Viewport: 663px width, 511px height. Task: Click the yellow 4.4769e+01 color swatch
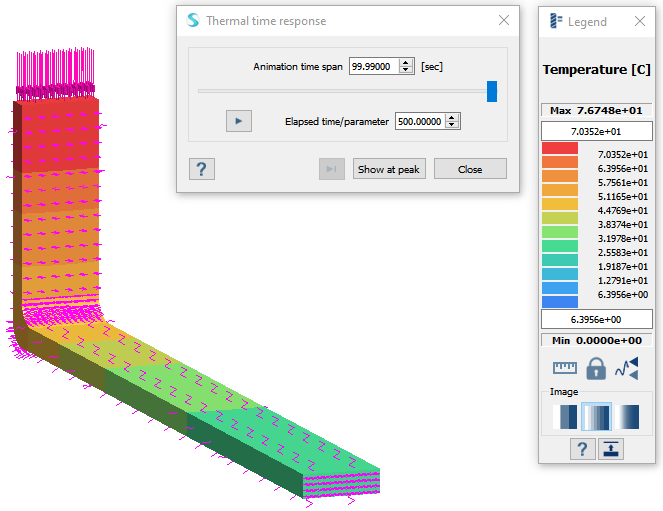coord(560,204)
